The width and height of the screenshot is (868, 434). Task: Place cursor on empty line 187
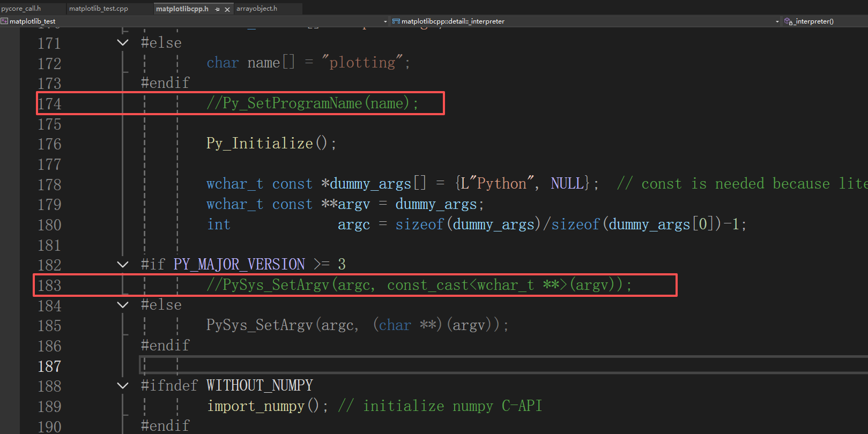click(504, 366)
